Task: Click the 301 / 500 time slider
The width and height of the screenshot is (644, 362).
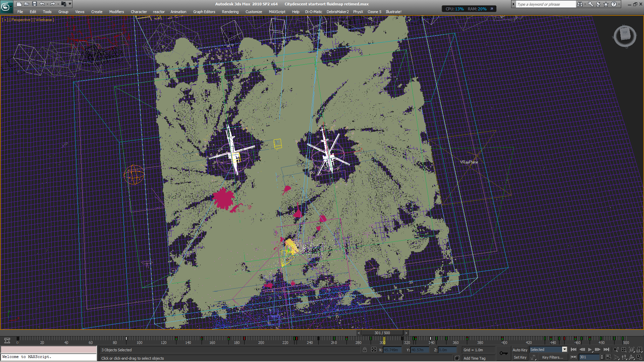Action: point(382,333)
